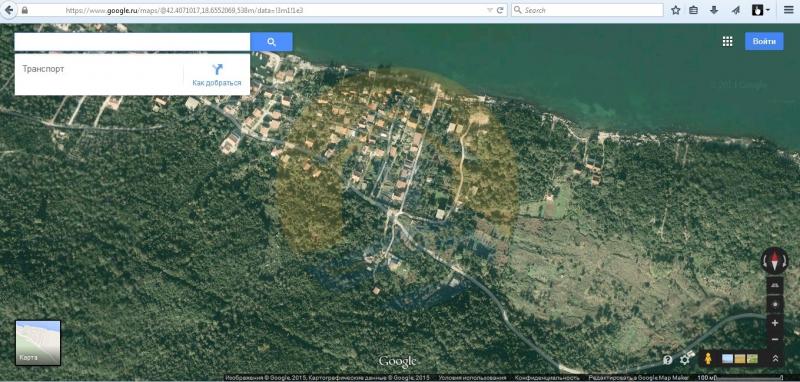Open directions with Как добраться
800x382 pixels.
[217, 75]
